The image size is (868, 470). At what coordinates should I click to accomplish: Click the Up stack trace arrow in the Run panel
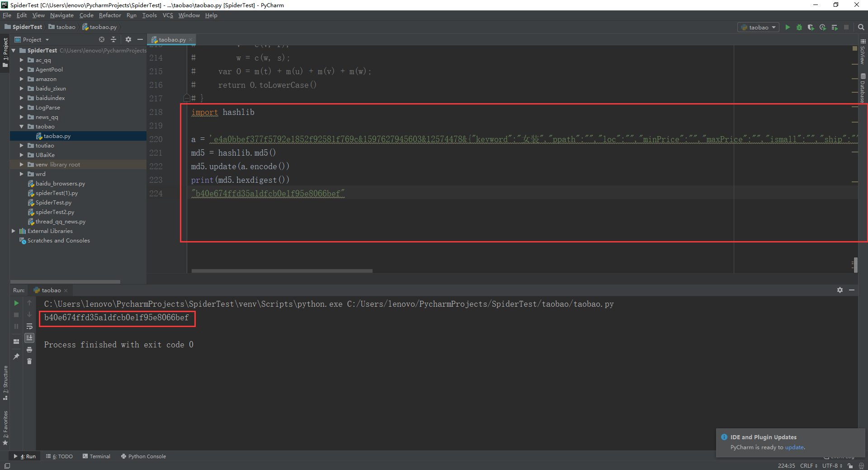click(29, 303)
